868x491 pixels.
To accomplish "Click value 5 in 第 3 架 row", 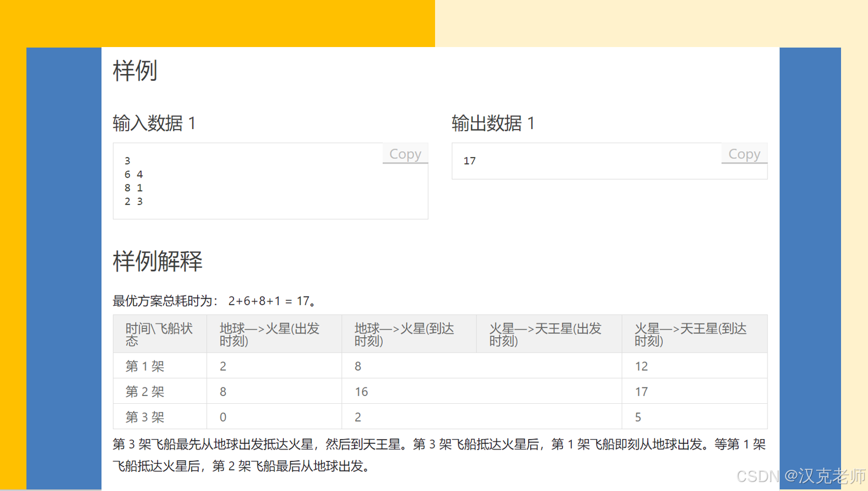I will pyautogui.click(x=638, y=417).
